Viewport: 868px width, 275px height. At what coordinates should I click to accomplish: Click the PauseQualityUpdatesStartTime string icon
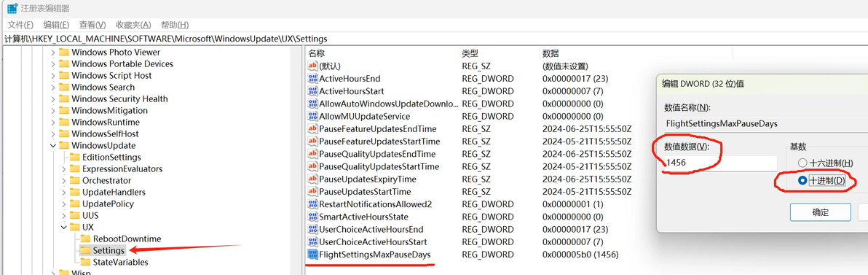click(313, 166)
